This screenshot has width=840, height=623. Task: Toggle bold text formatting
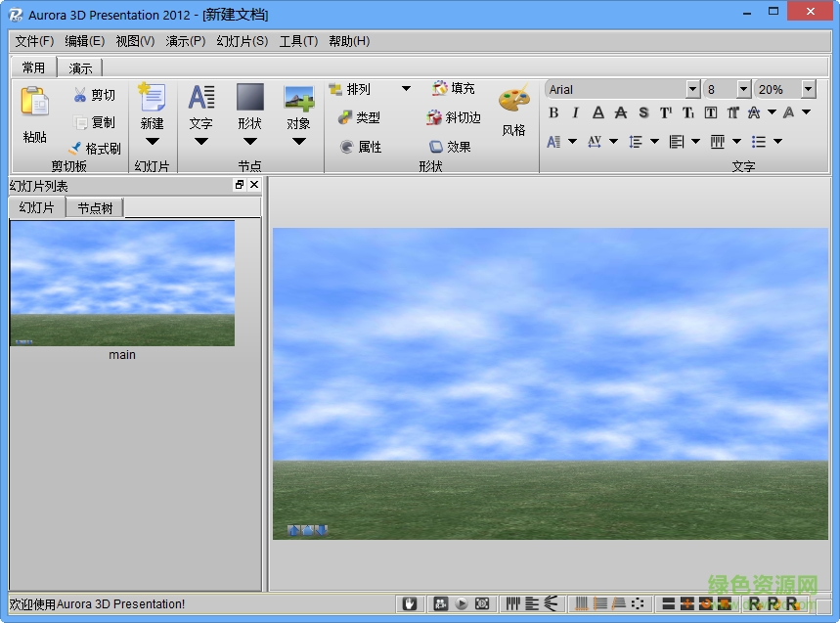click(553, 112)
